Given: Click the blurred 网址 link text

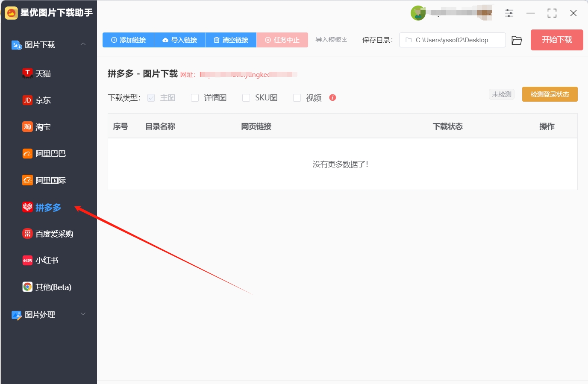Looking at the screenshot, I should (x=248, y=75).
